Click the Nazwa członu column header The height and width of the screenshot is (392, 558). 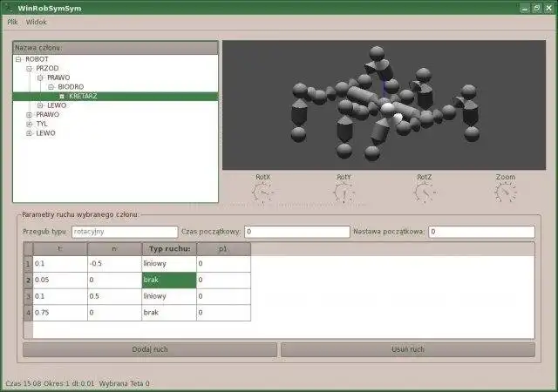(x=115, y=48)
